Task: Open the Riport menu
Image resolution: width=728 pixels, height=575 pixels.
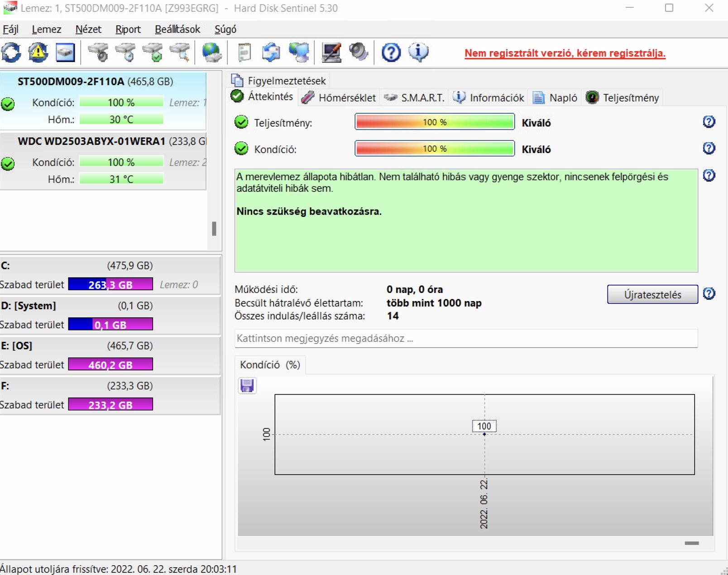Action: point(128,29)
